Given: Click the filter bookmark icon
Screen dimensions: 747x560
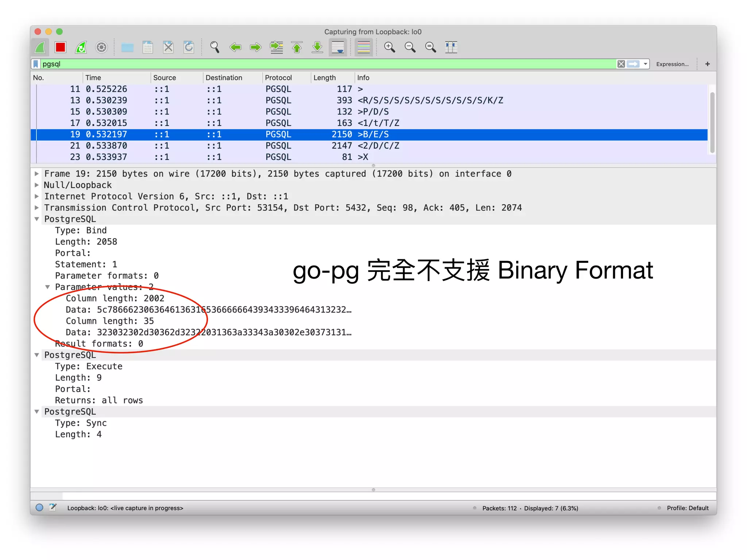Looking at the screenshot, I should 36,64.
